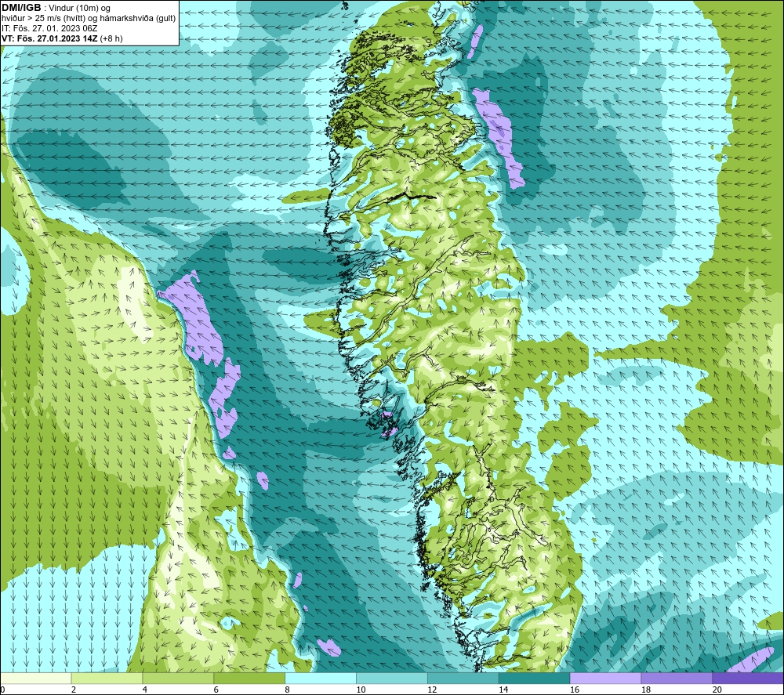Click the legend swatch above 20 m/s
784x695 pixels.
tap(748, 679)
